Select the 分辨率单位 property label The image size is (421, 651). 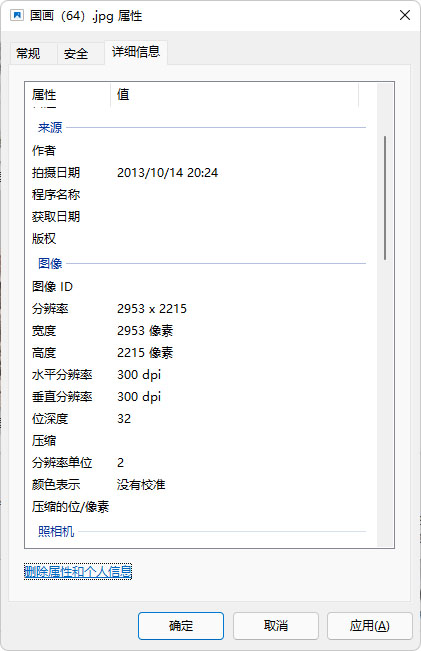(62, 463)
